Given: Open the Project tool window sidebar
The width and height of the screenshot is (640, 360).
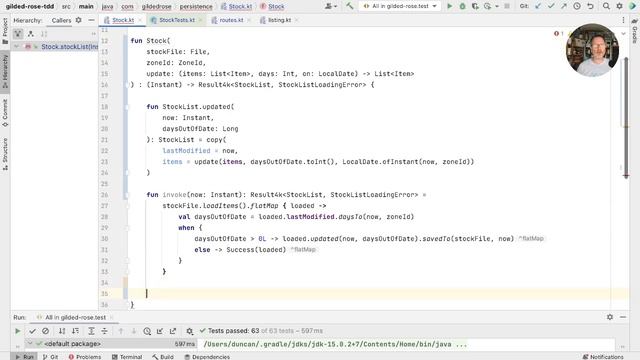Looking at the screenshot, I should [x=5, y=31].
